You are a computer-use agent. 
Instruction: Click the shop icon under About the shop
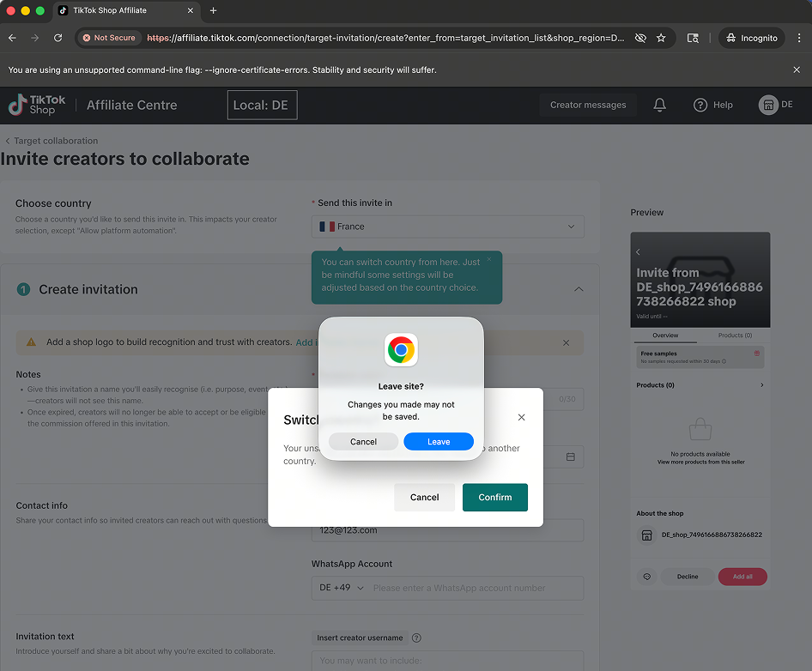pos(647,535)
